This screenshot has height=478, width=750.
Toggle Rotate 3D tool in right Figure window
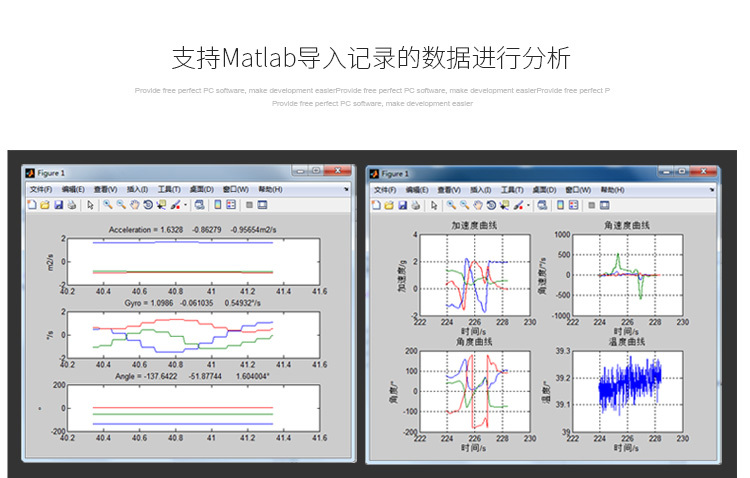click(490, 205)
